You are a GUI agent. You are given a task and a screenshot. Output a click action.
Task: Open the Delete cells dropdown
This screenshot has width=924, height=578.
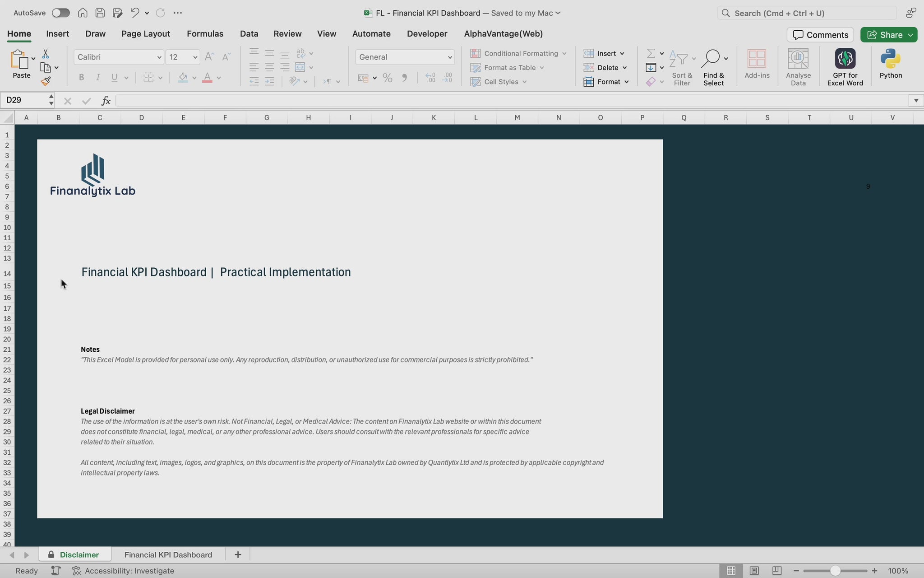point(605,67)
